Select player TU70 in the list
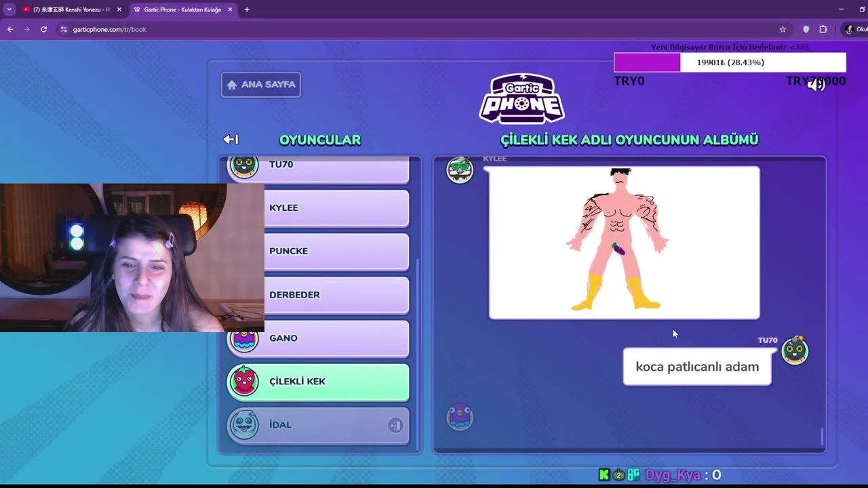 [318, 167]
